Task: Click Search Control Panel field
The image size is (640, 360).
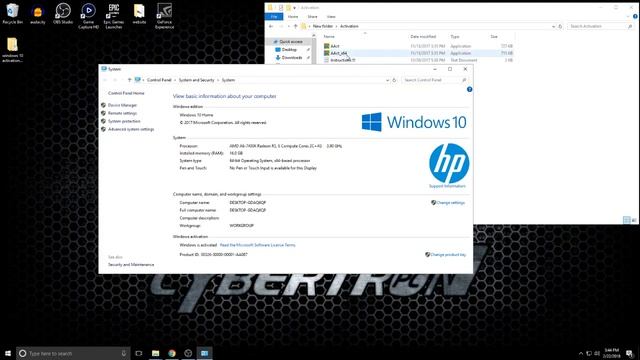Action: 434,80
